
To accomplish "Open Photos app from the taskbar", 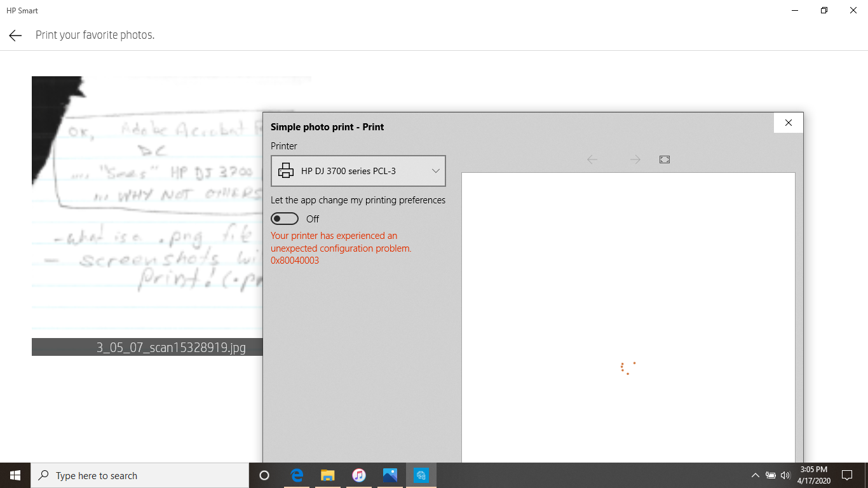I will pos(390,475).
